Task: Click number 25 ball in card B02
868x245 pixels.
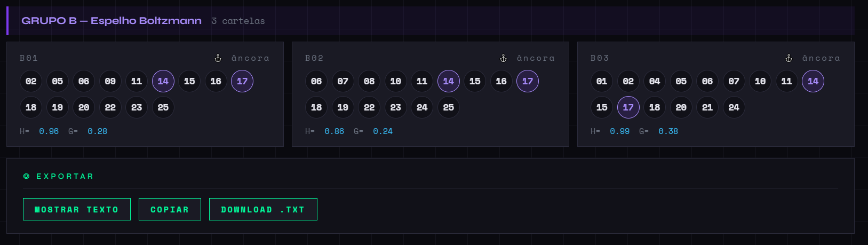Action: click(x=449, y=107)
